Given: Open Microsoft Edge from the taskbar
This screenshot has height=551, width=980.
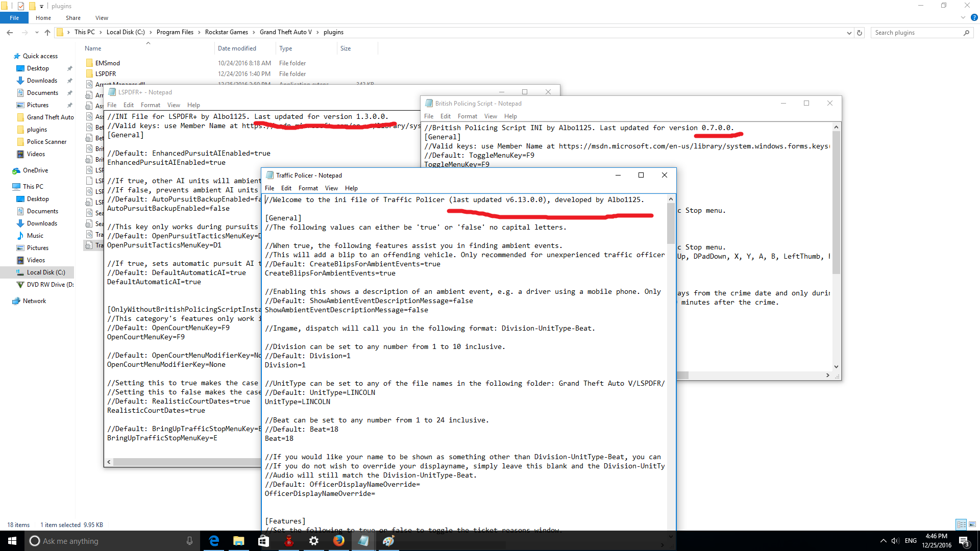Looking at the screenshot, I should click(x=214, y=541).
